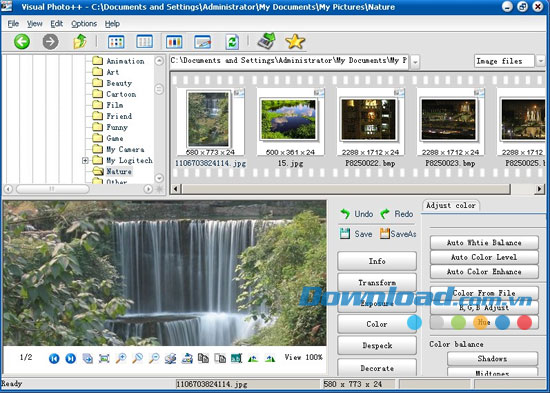
Task: Apply Auto Color Level
Action: (x=484, y=257)
